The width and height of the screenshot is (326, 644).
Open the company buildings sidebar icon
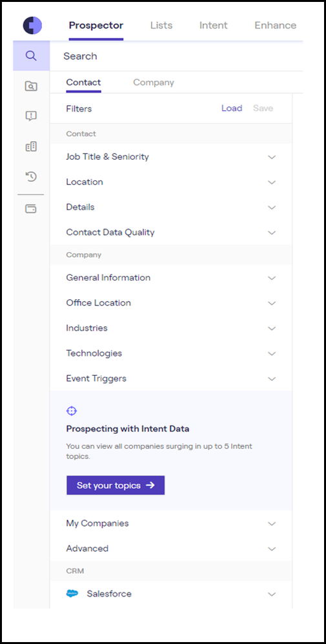pos(31,146)
